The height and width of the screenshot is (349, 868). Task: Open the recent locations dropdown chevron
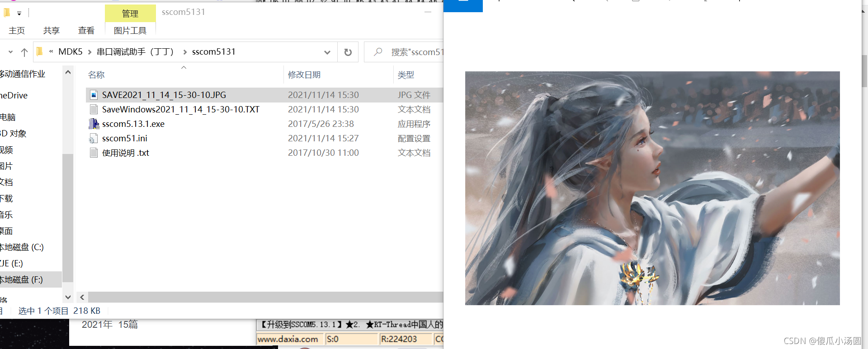pos(10,52)
